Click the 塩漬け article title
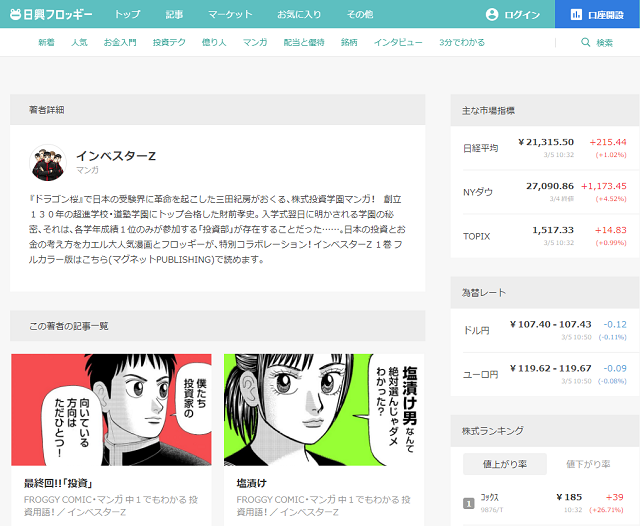Image resolution: width=640 pixels, height=526 pixels. click(x=251, y=484)
